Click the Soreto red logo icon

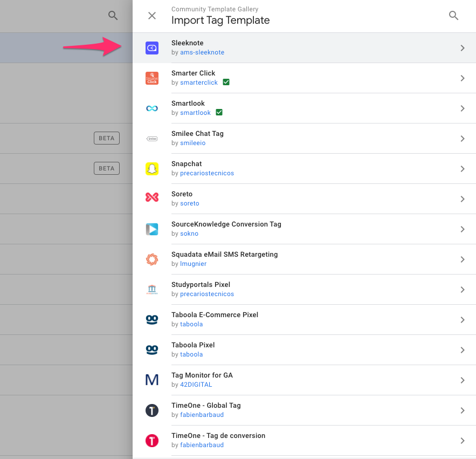tap(152, 199)
